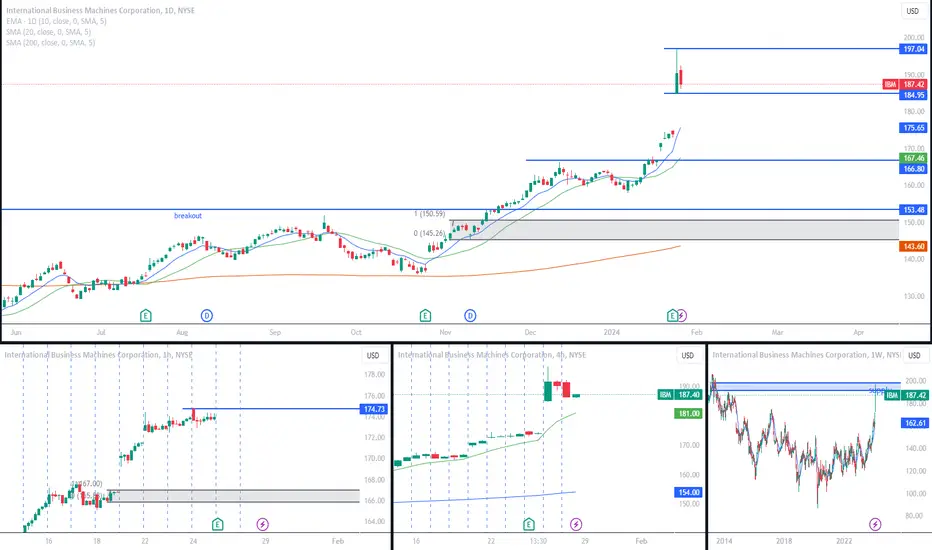Open earnings marker on the 4h chart
The width and height of the screenshot is (932, 550).
(528, 524)
